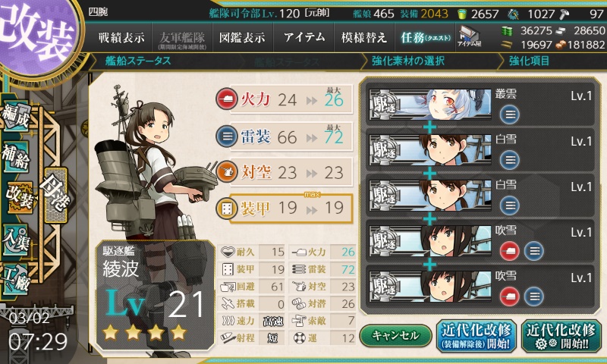Select the 補給 resupply sidebar icon

[x=16, y=157]
